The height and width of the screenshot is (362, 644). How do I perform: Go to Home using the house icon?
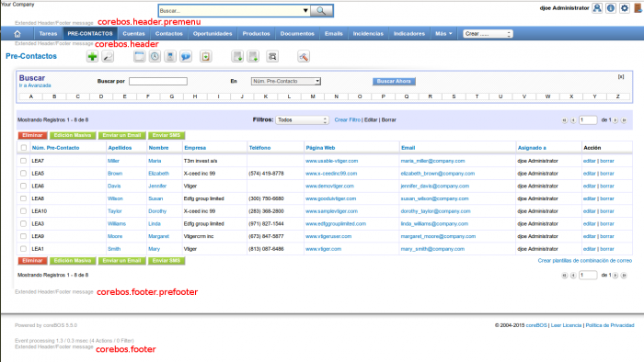click(17, 34)
